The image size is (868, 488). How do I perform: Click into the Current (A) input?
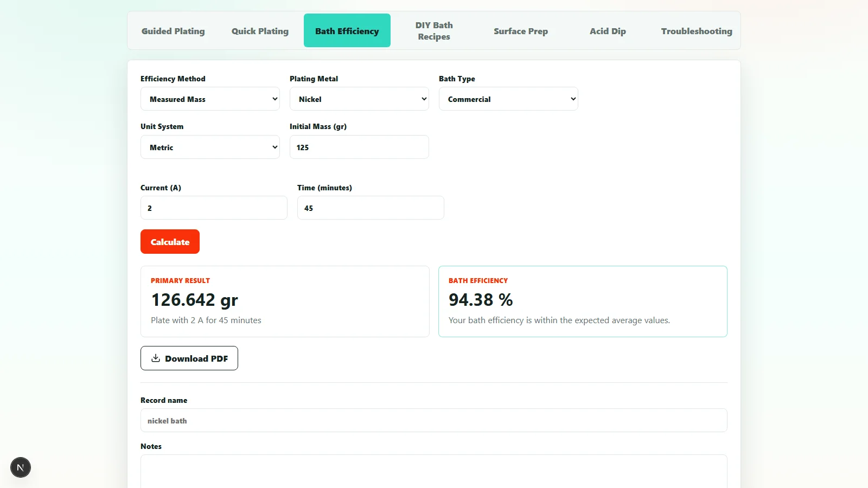[x=214, y=208]
